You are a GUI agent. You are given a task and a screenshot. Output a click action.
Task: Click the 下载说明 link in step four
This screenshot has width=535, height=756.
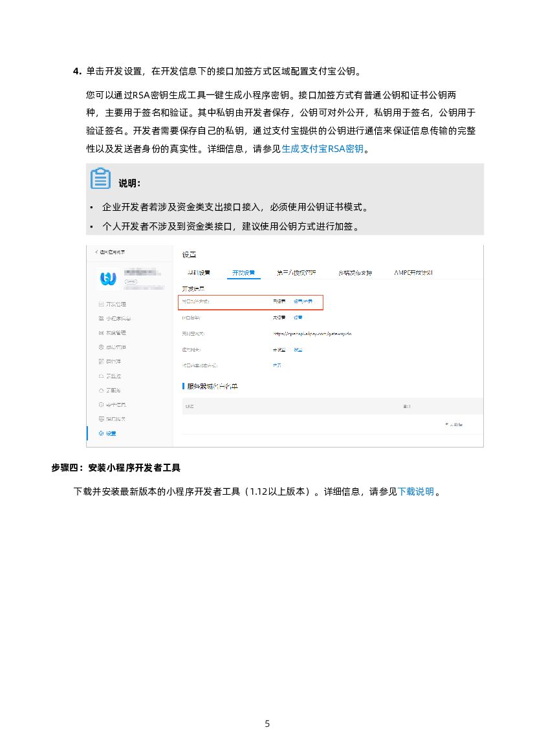(x=417, y=491)
